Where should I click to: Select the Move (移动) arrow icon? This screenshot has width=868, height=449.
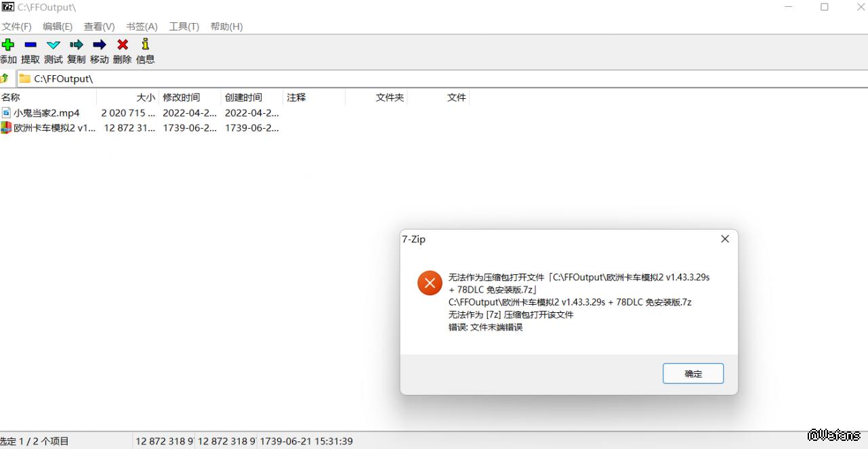[x=99, y=45]
